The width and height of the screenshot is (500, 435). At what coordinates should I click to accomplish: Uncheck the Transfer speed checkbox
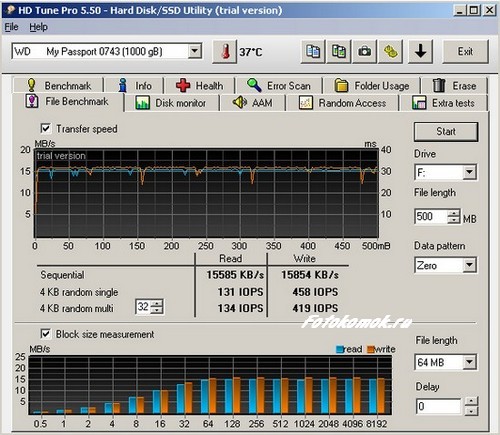46,129
